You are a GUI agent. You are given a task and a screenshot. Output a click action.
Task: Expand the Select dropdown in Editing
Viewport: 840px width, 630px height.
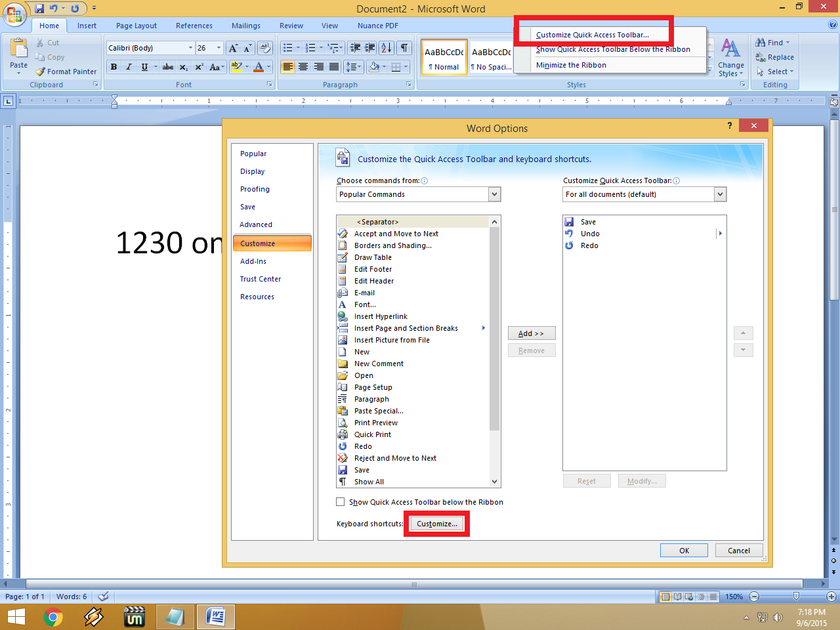click(x=791, y=72)
